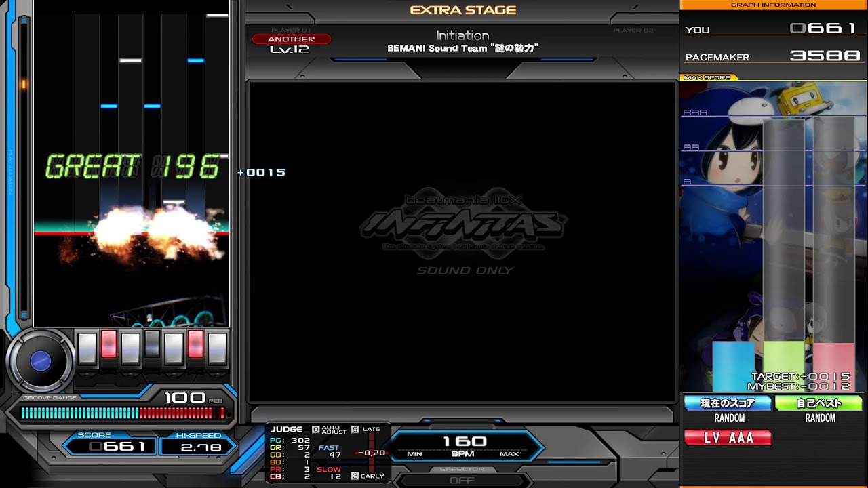
Task: Click RANDOM under 自己ベスト
Action: pyautogui.click(x=821, y=418)
